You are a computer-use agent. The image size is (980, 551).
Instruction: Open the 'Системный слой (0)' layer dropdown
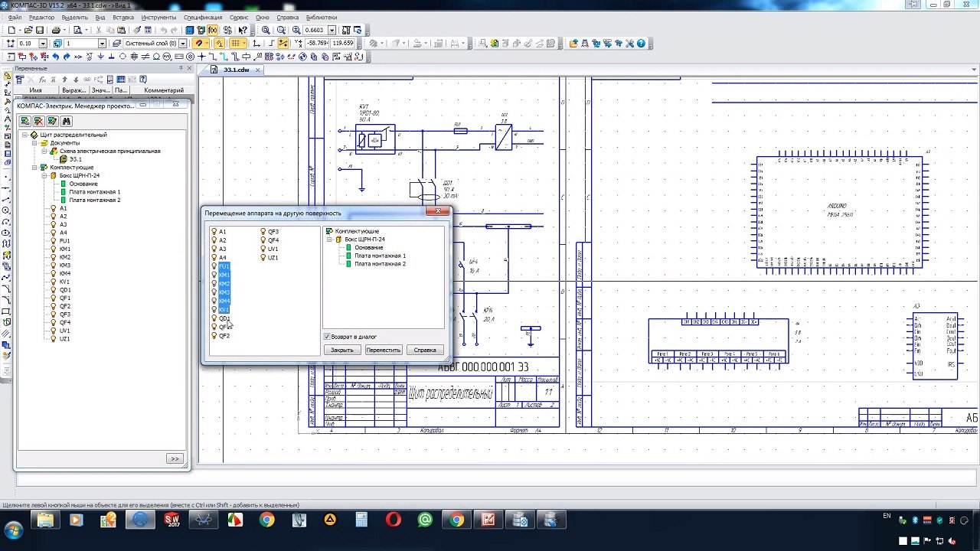coord(184,44)
